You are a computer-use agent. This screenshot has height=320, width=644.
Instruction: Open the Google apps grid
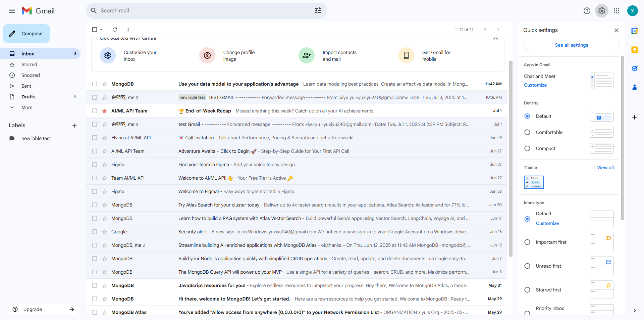(616, 11)
